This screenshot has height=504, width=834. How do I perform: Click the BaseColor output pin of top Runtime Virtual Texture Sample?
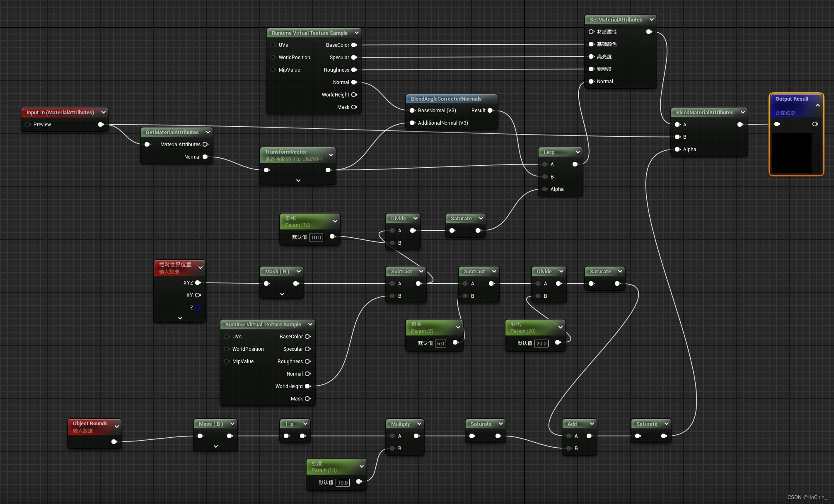(354, 45)
